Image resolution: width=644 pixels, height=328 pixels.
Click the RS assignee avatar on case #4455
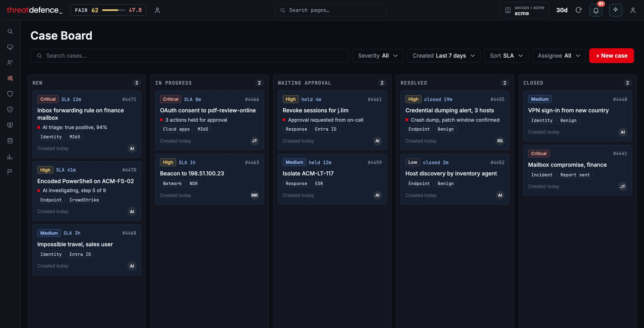(500, 141)
